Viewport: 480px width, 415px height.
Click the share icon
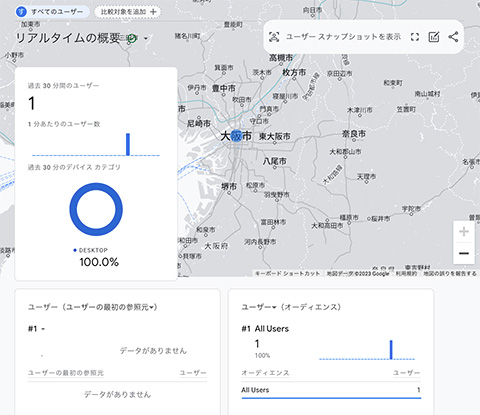coord(453,37)
